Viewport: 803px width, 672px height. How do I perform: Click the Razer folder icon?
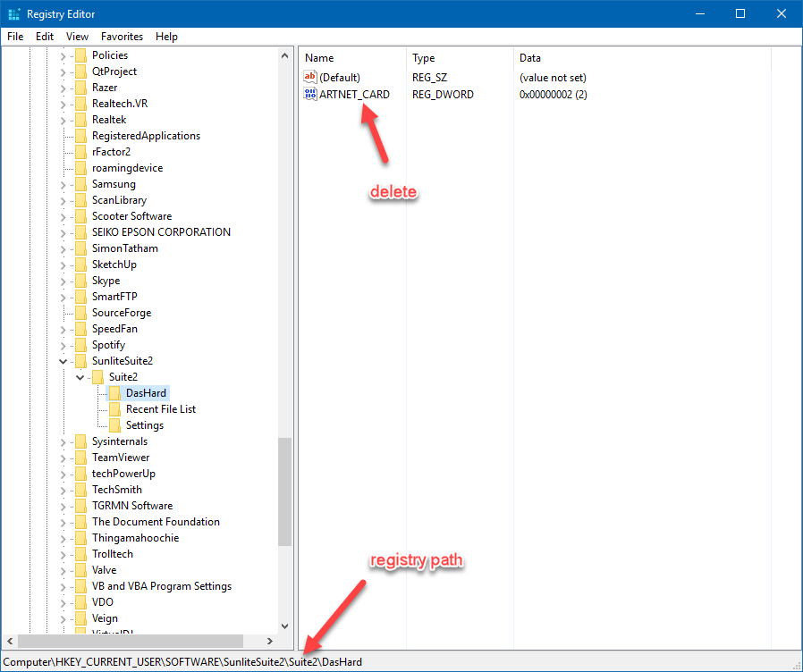tap(80, 88)
